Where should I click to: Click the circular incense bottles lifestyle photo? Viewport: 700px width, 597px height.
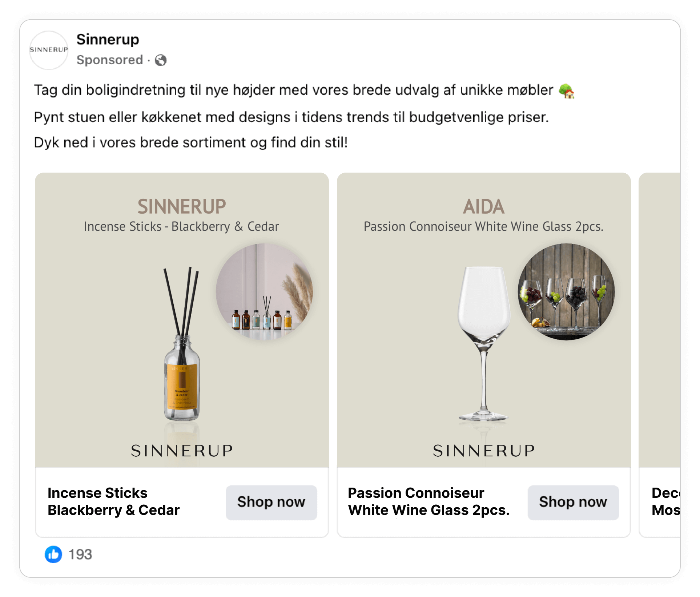[x=264, y=292]
